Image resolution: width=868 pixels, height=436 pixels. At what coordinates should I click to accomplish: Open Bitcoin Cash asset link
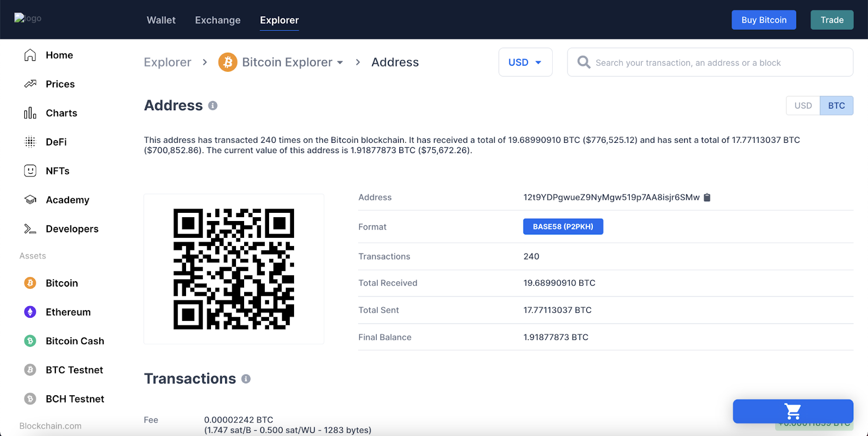coord(75,341)
